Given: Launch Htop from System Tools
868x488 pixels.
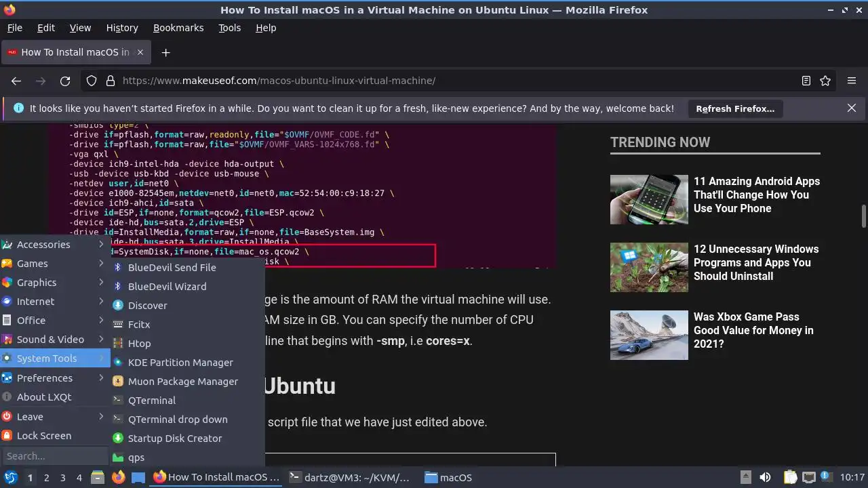Looking at the screenshot, I should tap(188, 344).
